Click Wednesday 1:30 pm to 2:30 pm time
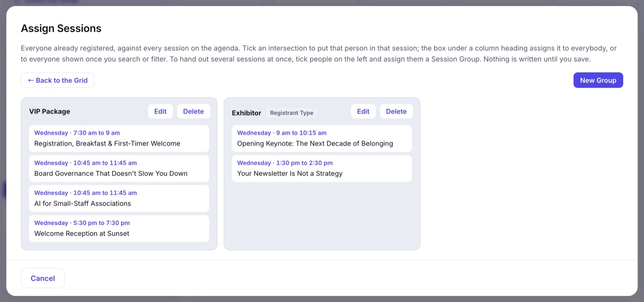 (285, 163)
